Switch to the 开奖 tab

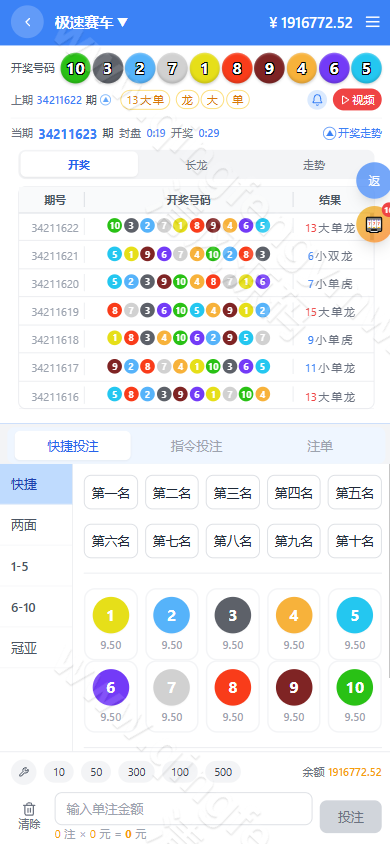pos(79,165)
